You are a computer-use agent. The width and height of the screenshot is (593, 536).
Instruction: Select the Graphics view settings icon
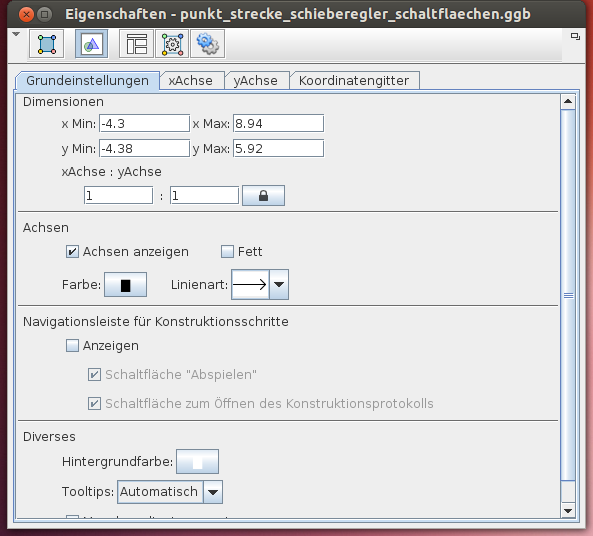(x=92, y=44)
